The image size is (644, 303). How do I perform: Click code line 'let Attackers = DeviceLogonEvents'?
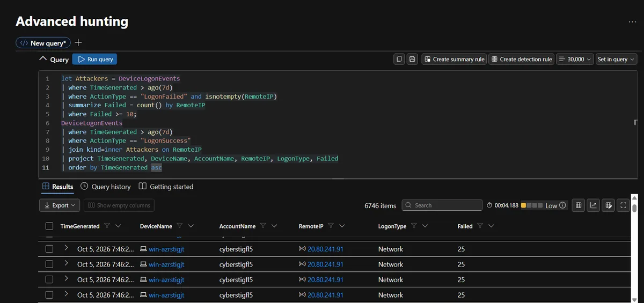click(120, 78)
